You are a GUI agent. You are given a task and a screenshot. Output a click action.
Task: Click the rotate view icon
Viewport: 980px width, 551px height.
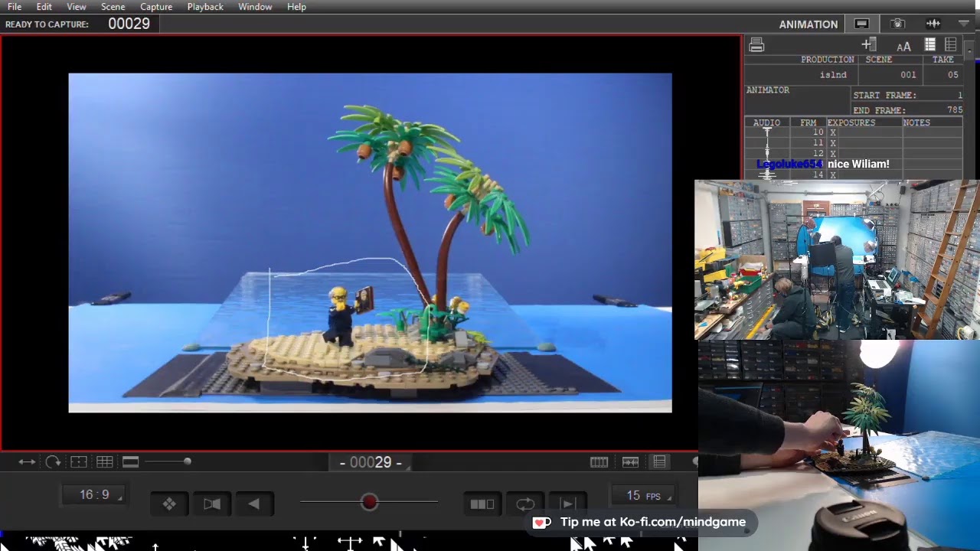(x=53, y=461)
